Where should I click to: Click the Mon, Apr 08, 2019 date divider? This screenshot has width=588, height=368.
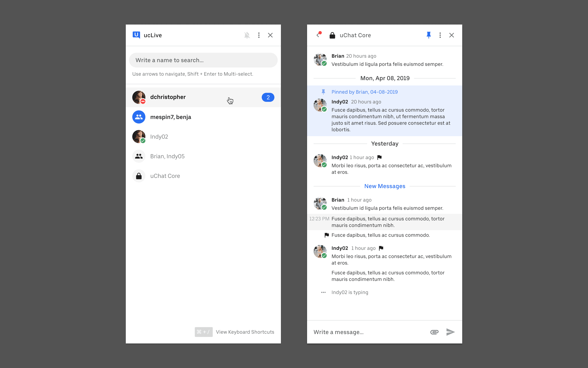click(385, 78)
